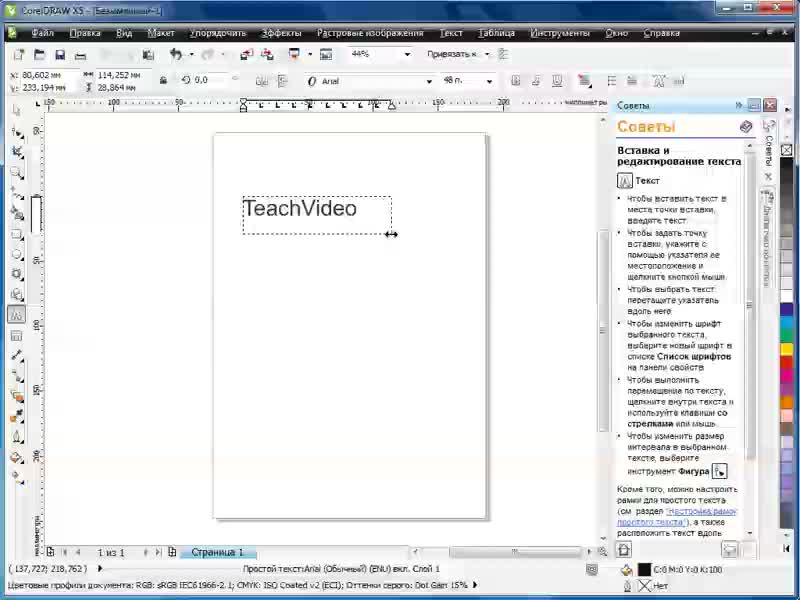
Task: Paste from clipboard using the Paste icon
Action: coord(148,55)
